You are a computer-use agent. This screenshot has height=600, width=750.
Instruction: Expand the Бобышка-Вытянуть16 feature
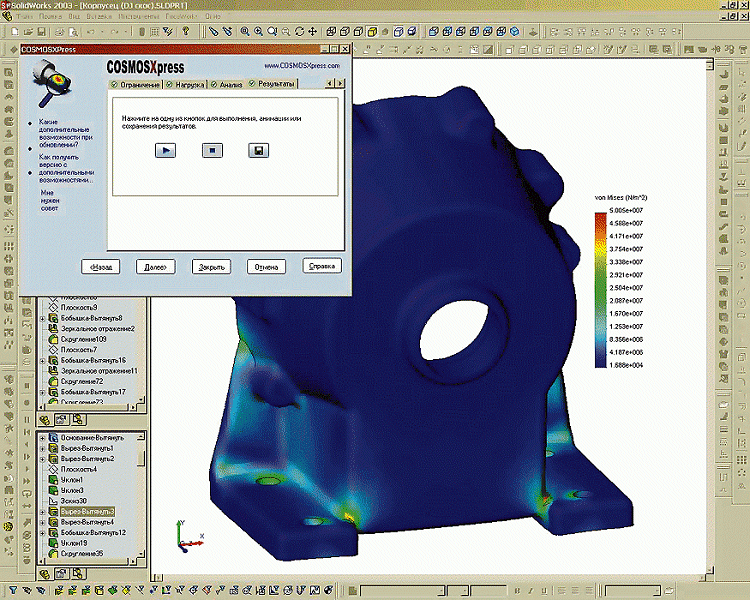(x=43, y=360)
